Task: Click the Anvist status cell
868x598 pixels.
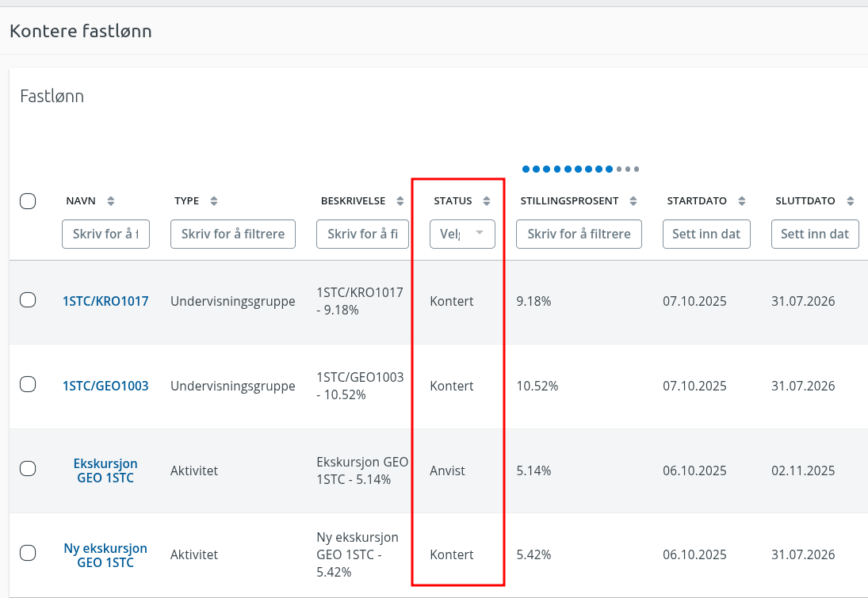Action: 447,470
